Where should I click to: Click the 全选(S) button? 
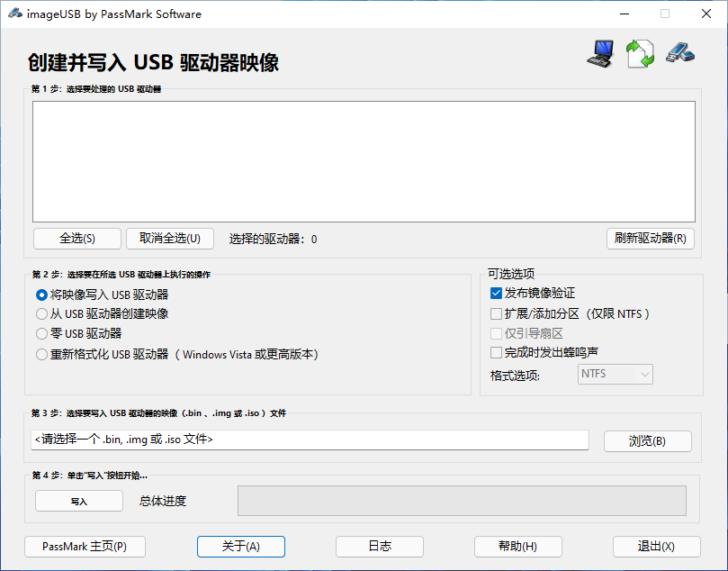click(x=76, y=238)
